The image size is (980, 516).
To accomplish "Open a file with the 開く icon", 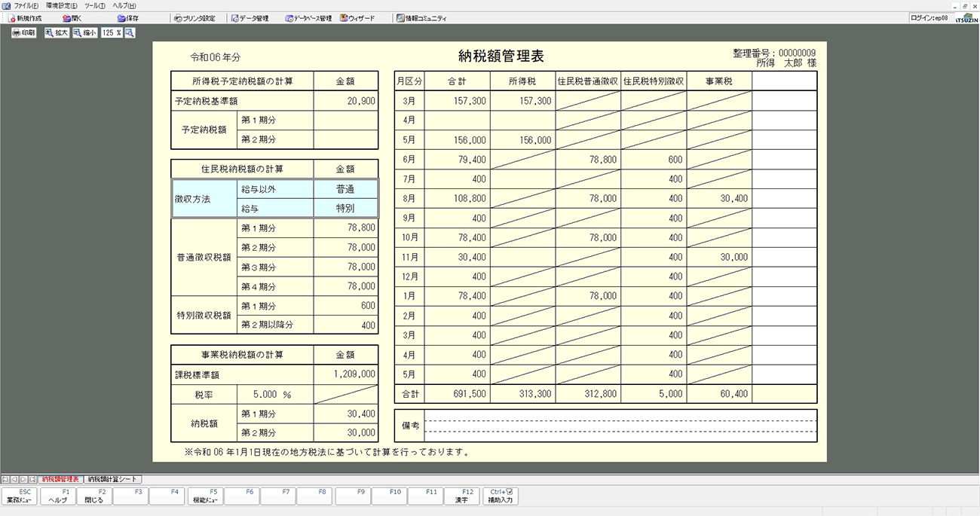I will coord(72,18).
